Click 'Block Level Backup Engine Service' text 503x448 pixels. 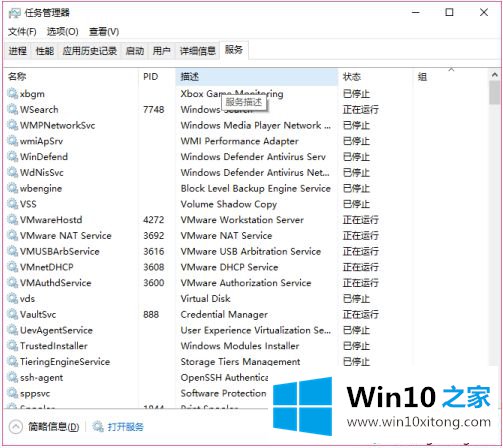coord(256,188)
